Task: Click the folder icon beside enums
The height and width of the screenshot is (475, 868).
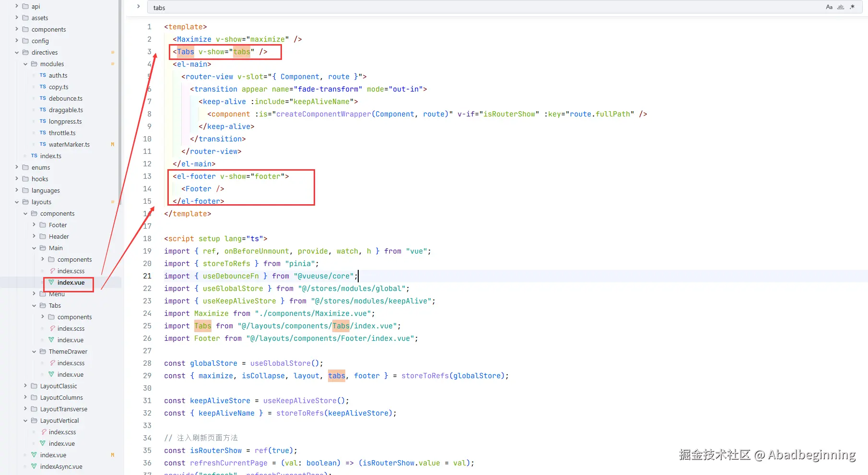Action: click(25, 167)
